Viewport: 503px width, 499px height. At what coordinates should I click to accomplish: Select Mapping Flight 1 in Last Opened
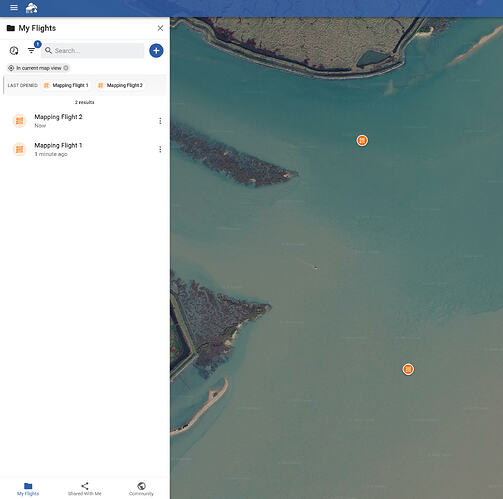tap(66, 85)
